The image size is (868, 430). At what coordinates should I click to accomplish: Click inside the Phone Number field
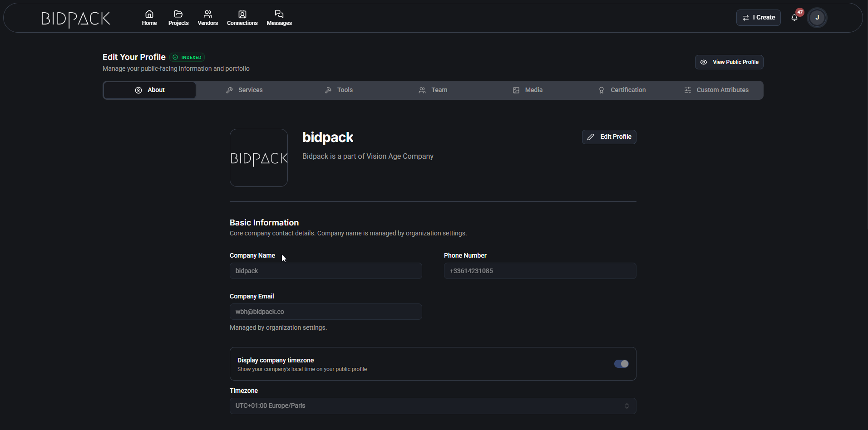pos(540,271)
